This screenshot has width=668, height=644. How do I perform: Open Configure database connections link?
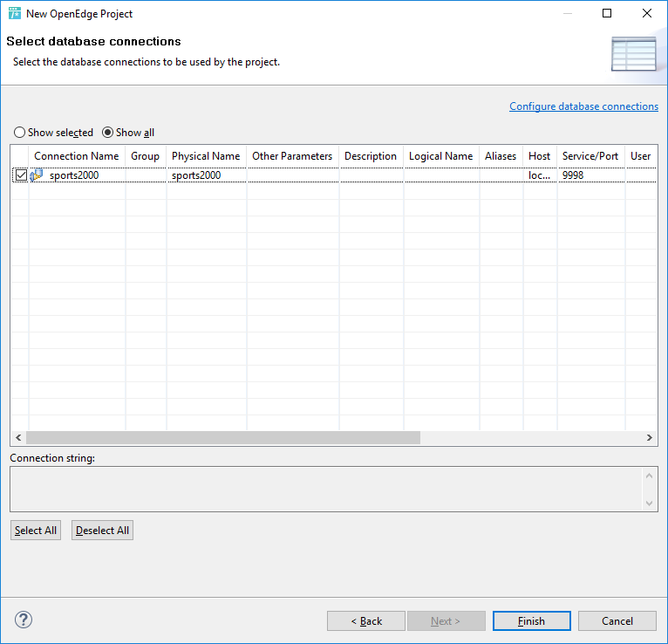click(x=583, y=106)
